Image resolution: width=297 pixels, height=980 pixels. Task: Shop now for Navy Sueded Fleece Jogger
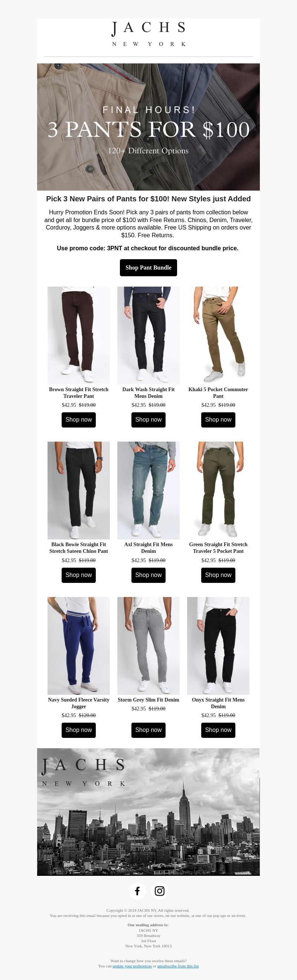coord(78,730)
